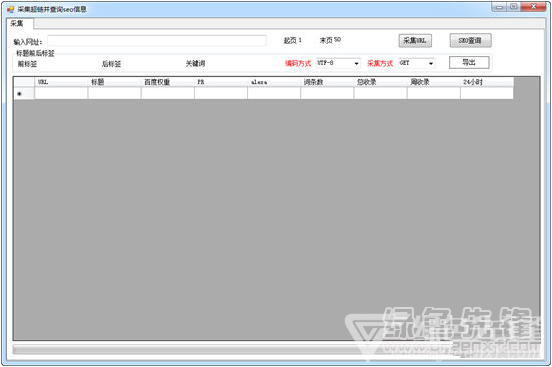Click the SEO查询 button
The height and width of the screenshot is (367, 552).
point(470,41)
